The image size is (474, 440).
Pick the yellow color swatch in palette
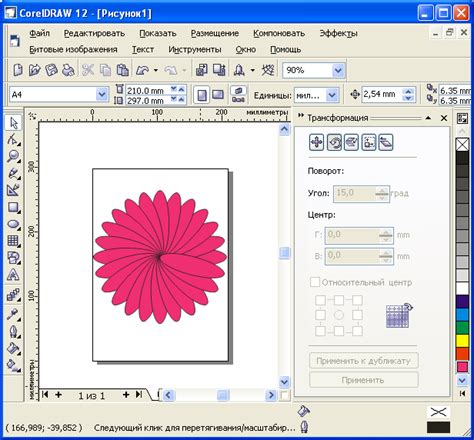point(462,341)
